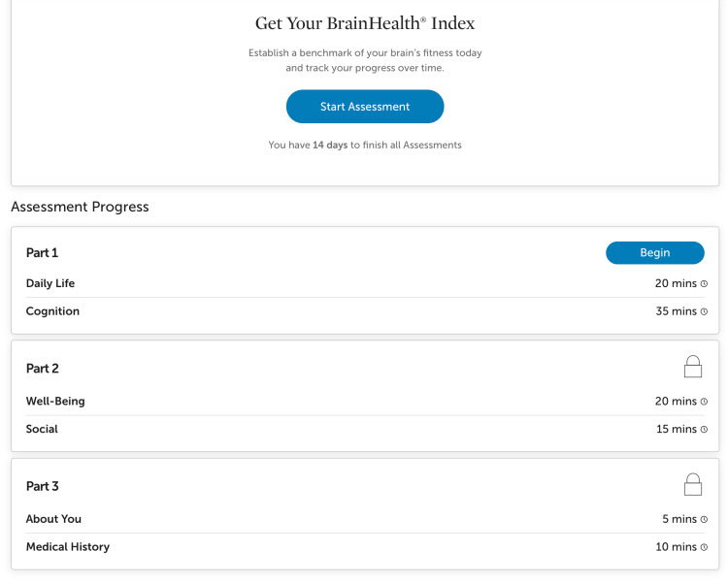Click the Start Assessment button
This screenshot has height=584, width=728.
coord(365,106)
